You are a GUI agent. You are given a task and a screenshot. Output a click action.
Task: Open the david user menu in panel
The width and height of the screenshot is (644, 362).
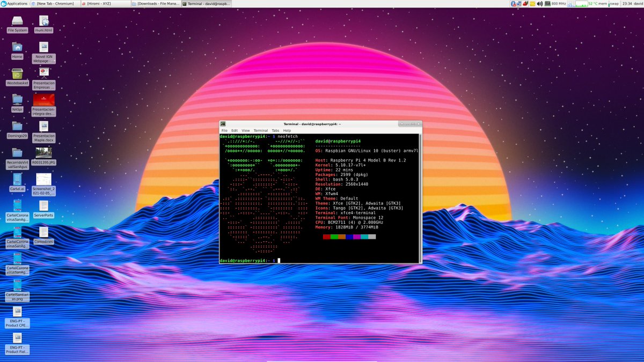(638, 3)
